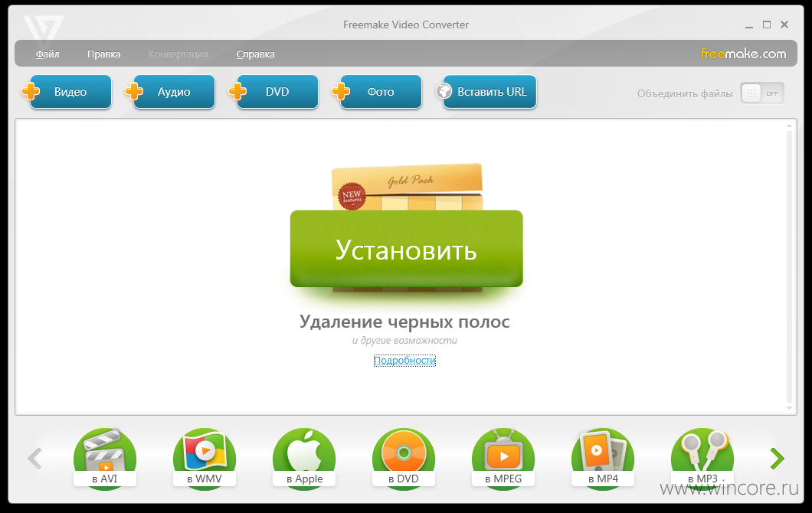This screenshot has height=513, width=812.
Task: Choose the в MP4 conversion icon
Action: [x=603, y=458]
